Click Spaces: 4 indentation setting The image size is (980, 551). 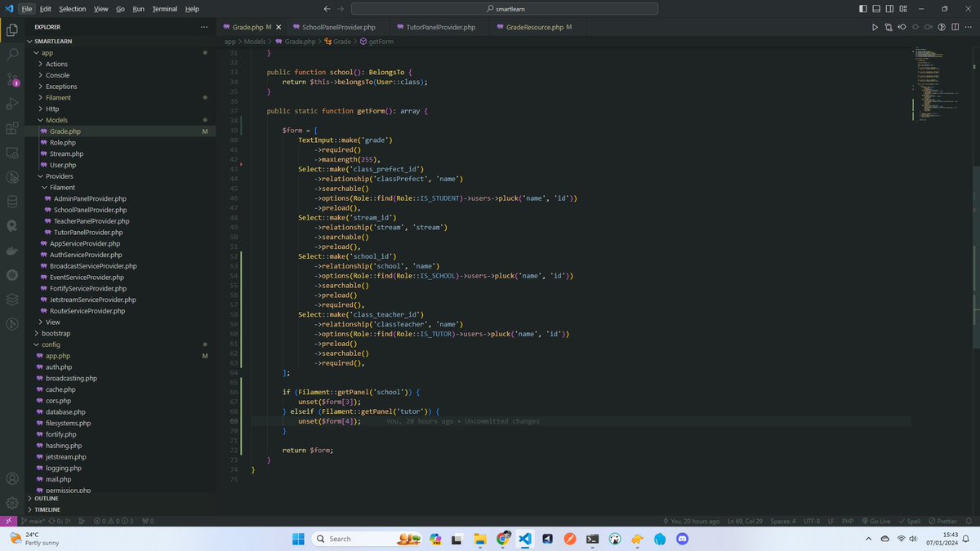click(x=782, y=521)
